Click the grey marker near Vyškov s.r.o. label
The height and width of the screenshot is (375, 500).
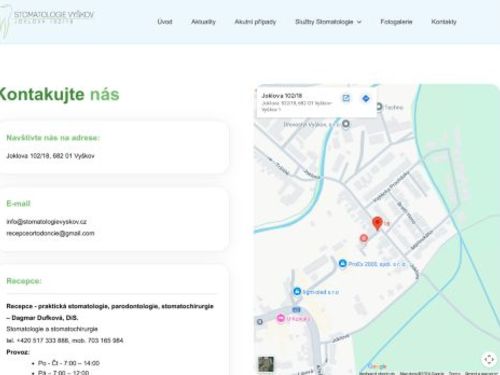click(x=346, y=124)
